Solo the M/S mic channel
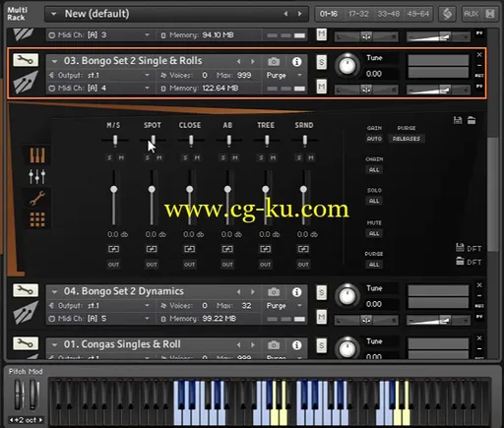Image resolution: width=504 pixels, height=428 pixels. pyautogui.click(x=109, y=158)
